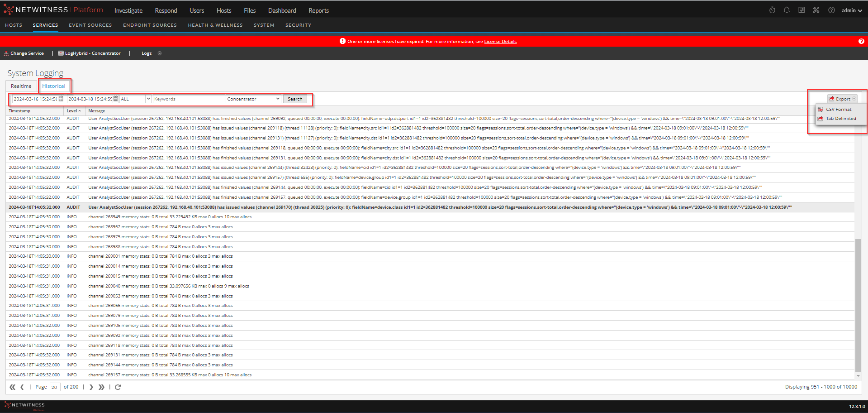The width and height of the screenshot is (868, 413).
Task: Click the Keywords input field
Action: (x=189, y=99)
